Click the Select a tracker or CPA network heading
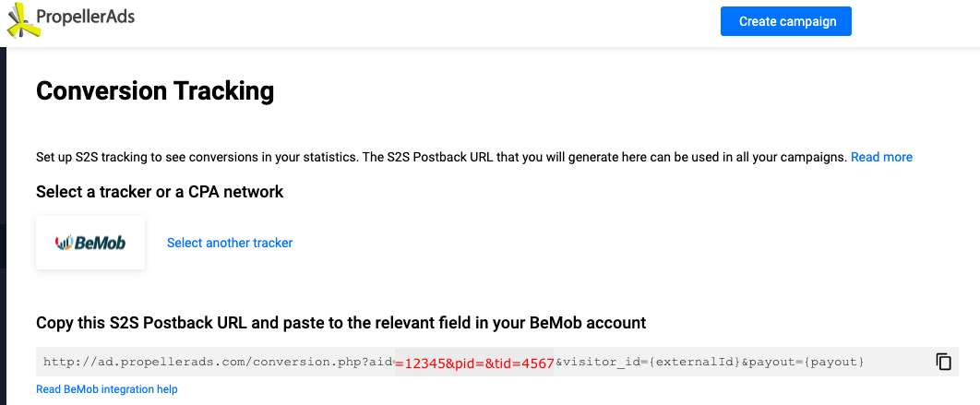Viewport: 980px width, 405px height. tap(160, 192)
